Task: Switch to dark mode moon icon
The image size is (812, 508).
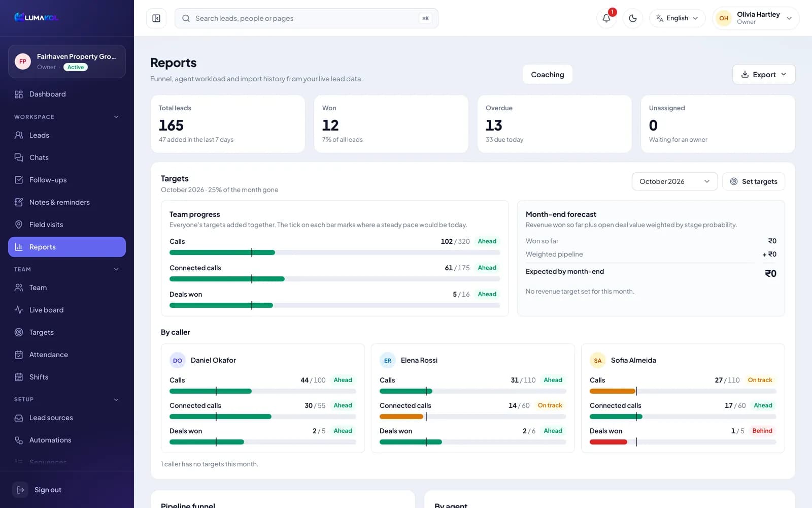Action: (633, 18)
